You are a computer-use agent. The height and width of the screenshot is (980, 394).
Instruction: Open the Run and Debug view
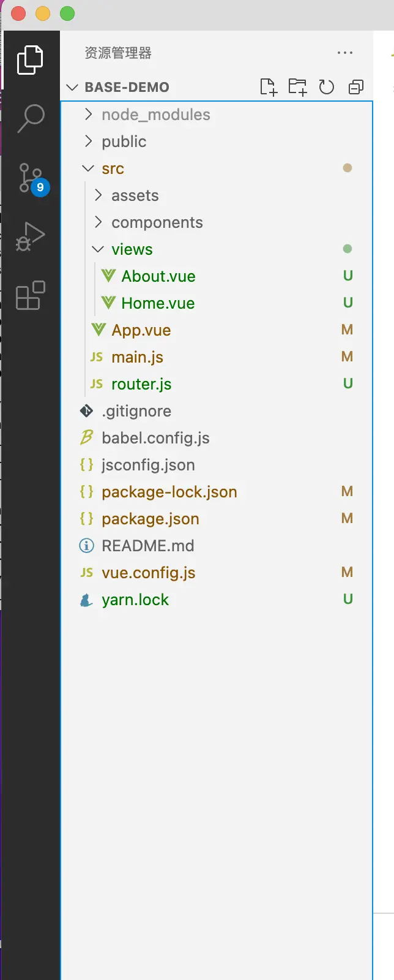pos(31,237)
